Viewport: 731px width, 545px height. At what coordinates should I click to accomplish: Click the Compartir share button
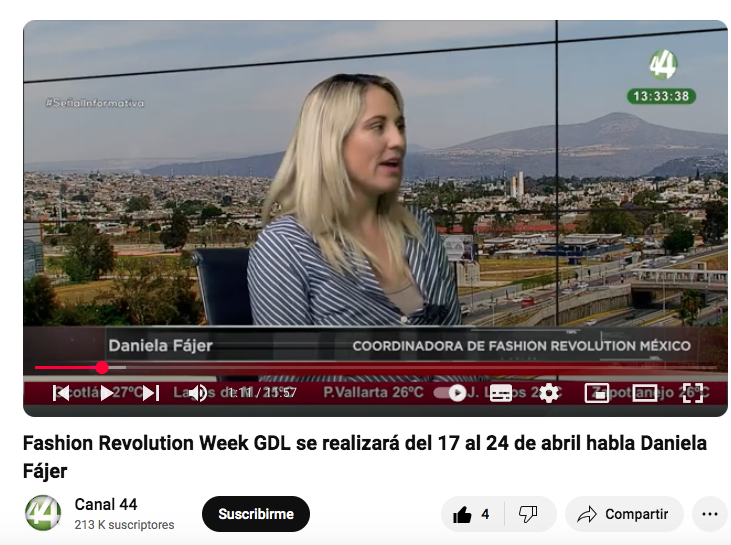click(x=623, y=514)
